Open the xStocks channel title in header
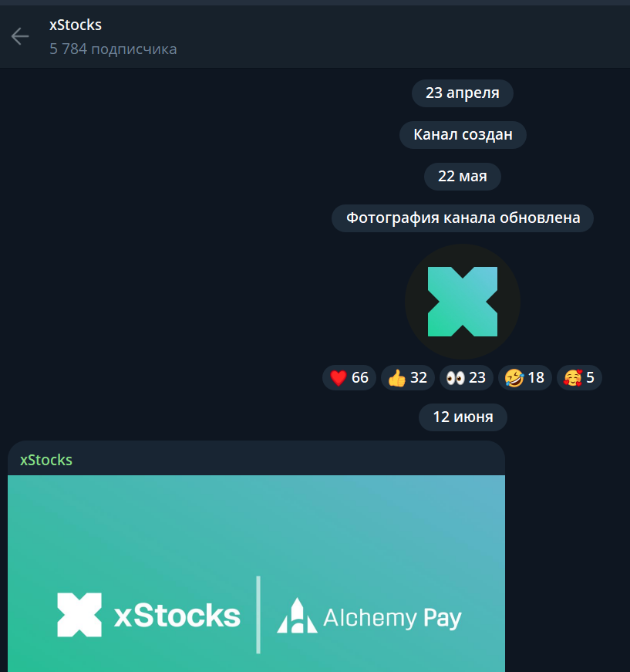 [x=76, y=25]
